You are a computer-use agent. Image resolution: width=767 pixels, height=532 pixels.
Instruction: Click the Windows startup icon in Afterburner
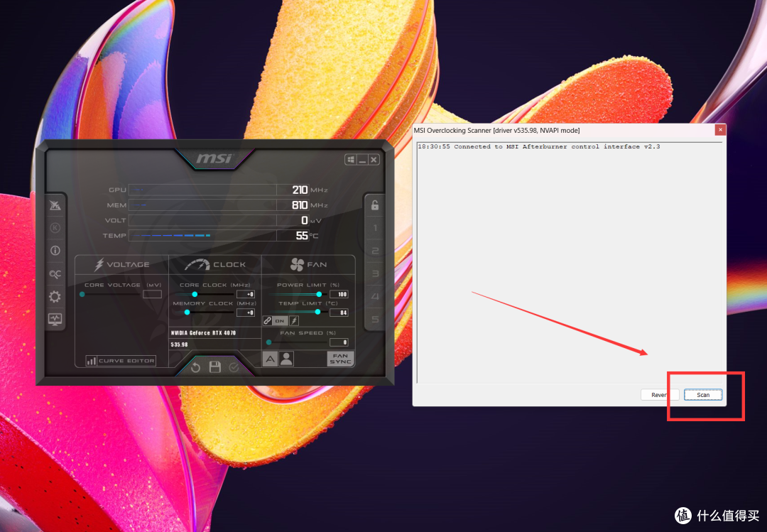click(350, 160)
